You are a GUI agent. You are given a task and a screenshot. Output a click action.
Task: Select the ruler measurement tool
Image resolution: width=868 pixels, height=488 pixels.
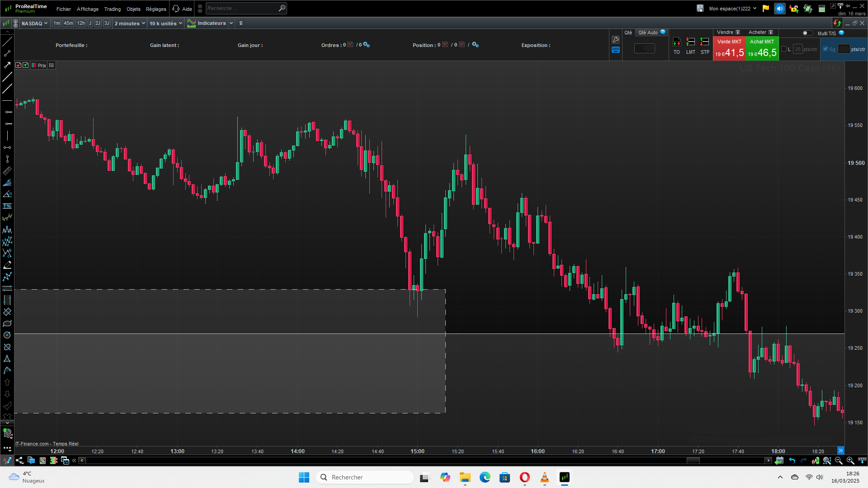coord(7,171)
